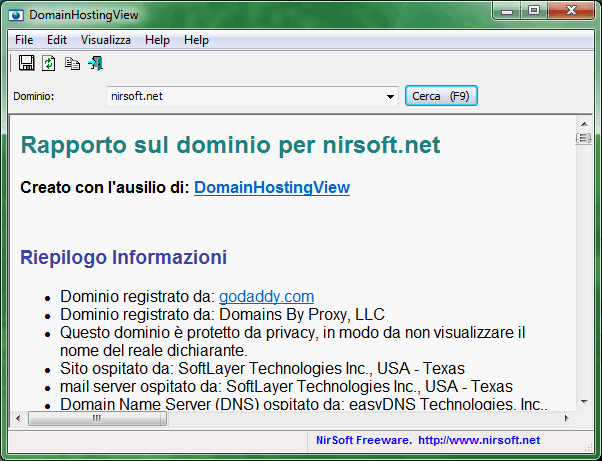
Task: Click the "Sito ospitato da: SoftLayer" line
Action: (262, 368)
